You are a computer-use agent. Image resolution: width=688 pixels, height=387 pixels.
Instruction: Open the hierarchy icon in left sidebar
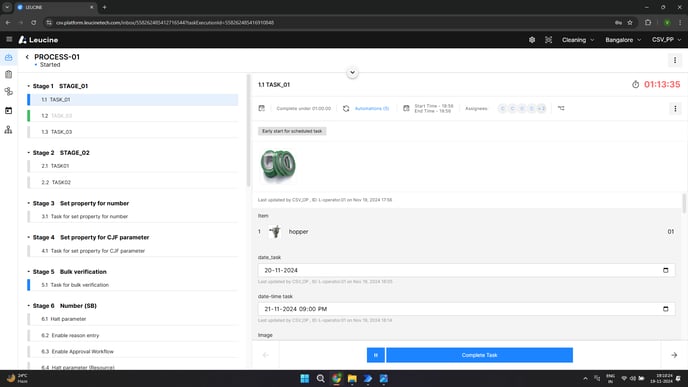pos(8,129)
